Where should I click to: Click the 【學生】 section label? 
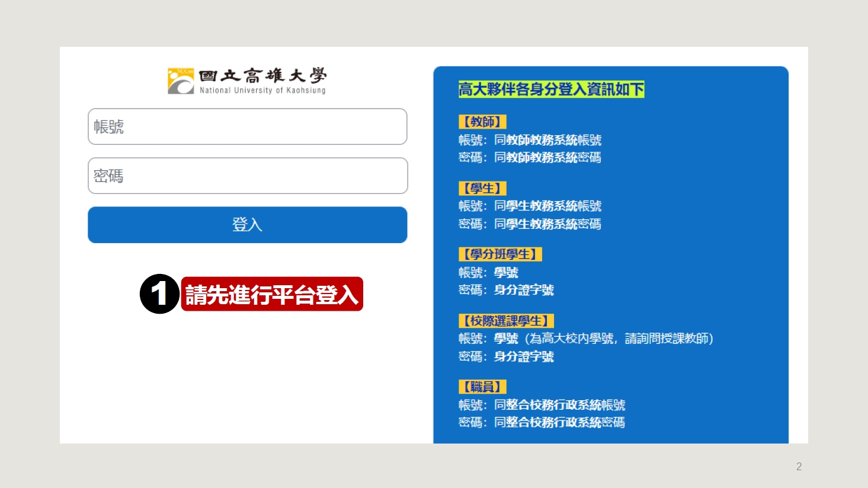pyautogui.click(x=482, y=189)
